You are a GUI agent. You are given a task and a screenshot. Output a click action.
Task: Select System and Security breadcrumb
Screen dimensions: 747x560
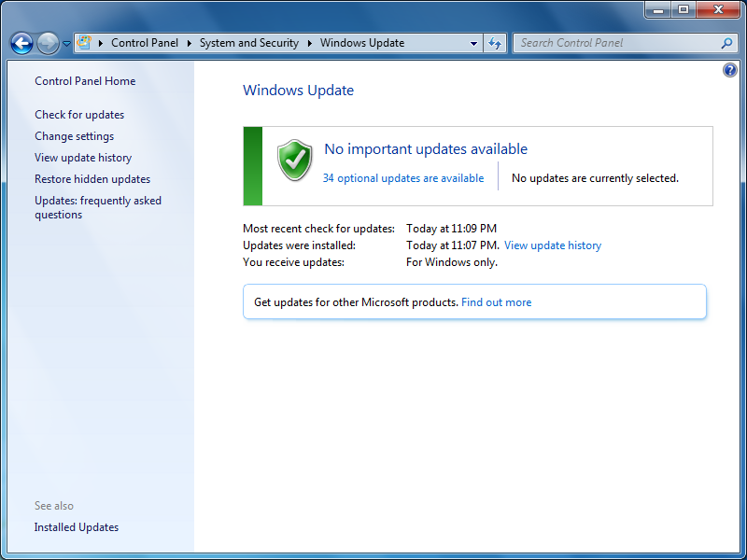248,43
